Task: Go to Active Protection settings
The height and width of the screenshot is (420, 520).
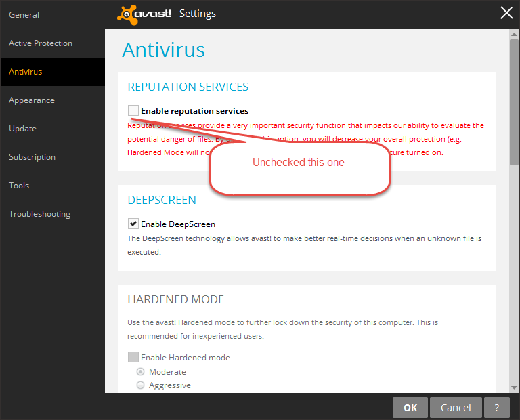Action: coord(52,43)
